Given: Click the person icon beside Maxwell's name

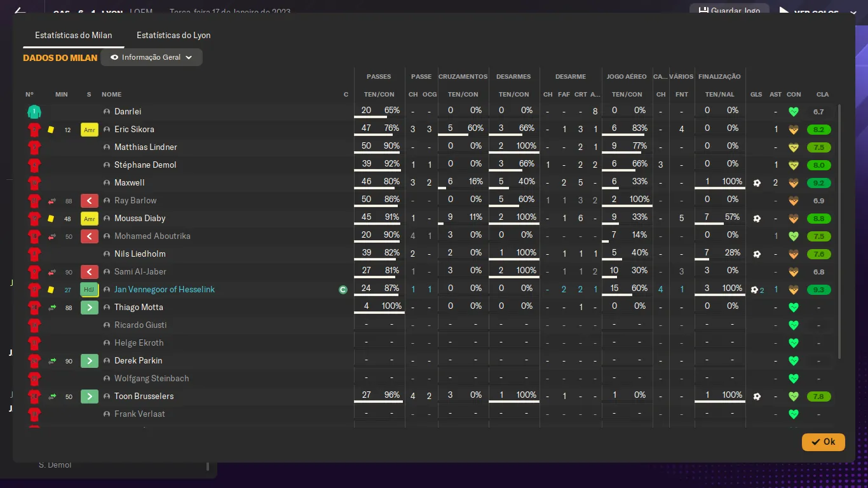Looking at the screenshot, I should tap(107, 183).
